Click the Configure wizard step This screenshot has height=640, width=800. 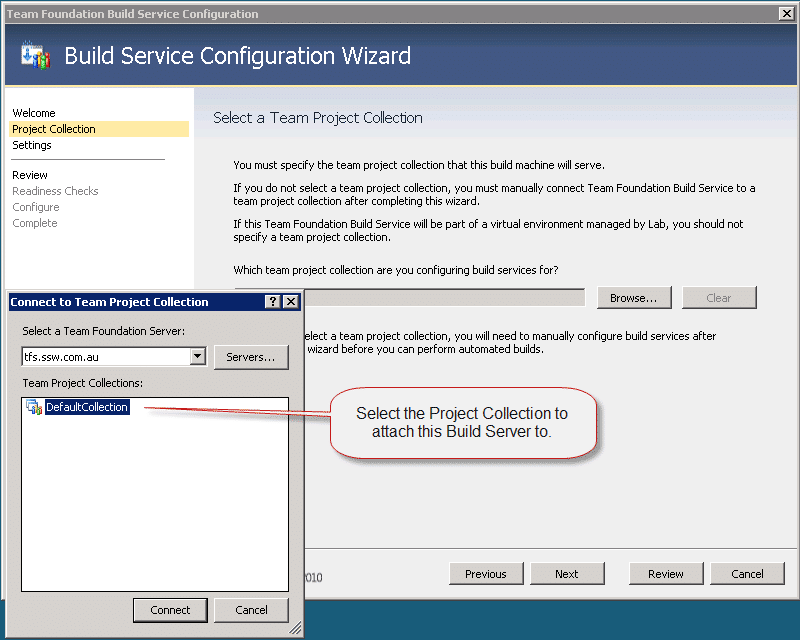[36, 207]
